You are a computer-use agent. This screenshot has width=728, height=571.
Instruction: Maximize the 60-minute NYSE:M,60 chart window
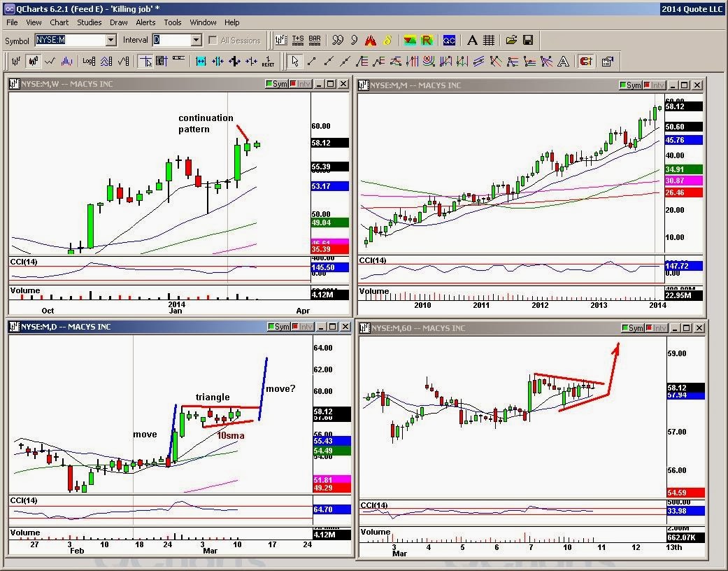pos(687,328)
